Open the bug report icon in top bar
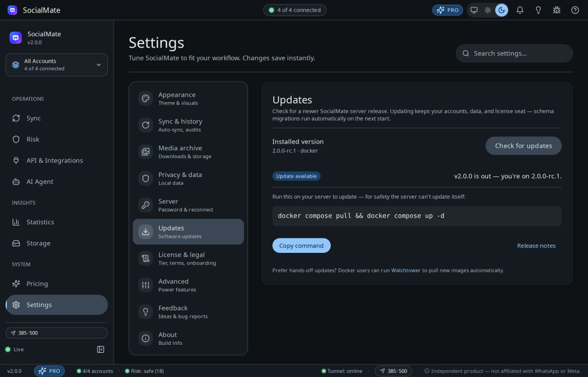The width and height of the screenshot is (588, 377). (x=556, y=10)
